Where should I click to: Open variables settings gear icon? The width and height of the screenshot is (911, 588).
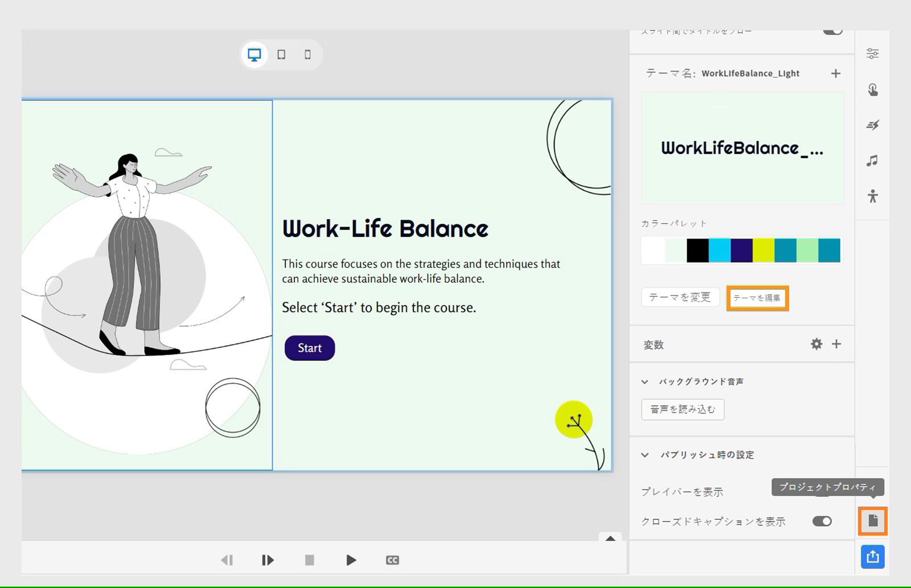816,344
